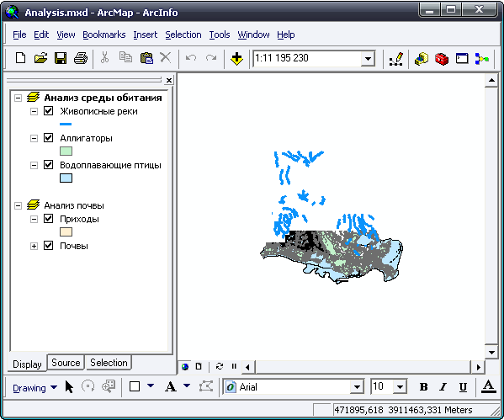
Task: Toggle underline text formatting
Action: click(x=463, y=387)
